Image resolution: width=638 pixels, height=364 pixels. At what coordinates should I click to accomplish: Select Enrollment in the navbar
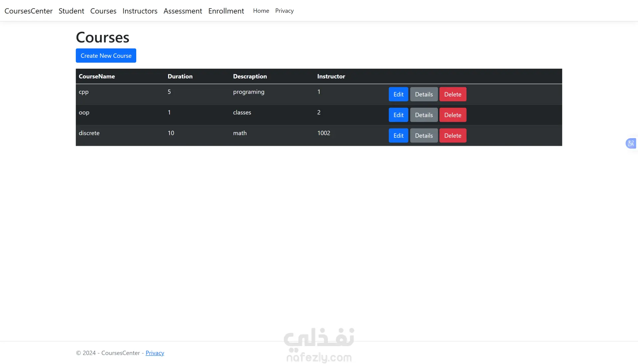226,11
